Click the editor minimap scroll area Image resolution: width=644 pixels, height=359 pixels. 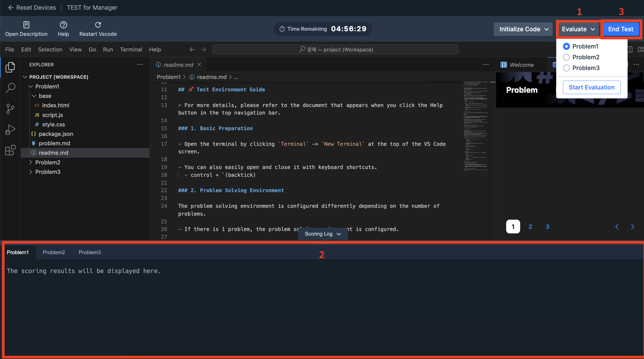[x=475, y=127]
